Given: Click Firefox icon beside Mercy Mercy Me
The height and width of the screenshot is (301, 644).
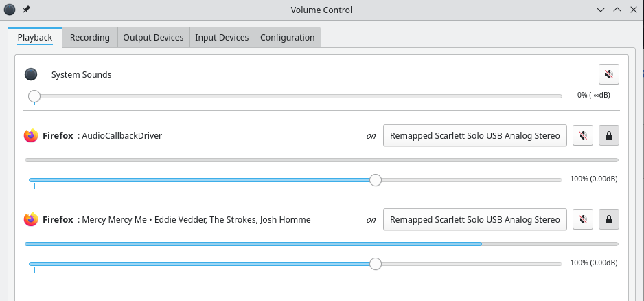Looking at the screenshot, I should coord(31,220).
